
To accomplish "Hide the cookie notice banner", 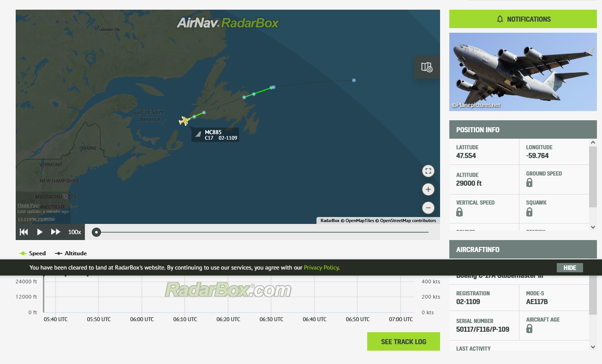I will 570,268.
